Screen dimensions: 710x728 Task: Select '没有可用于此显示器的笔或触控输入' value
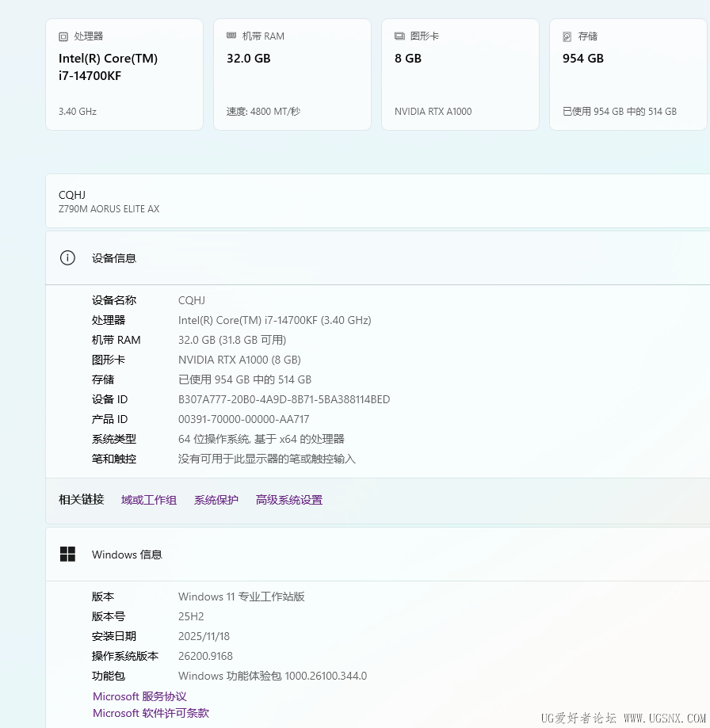pos(267,459)
